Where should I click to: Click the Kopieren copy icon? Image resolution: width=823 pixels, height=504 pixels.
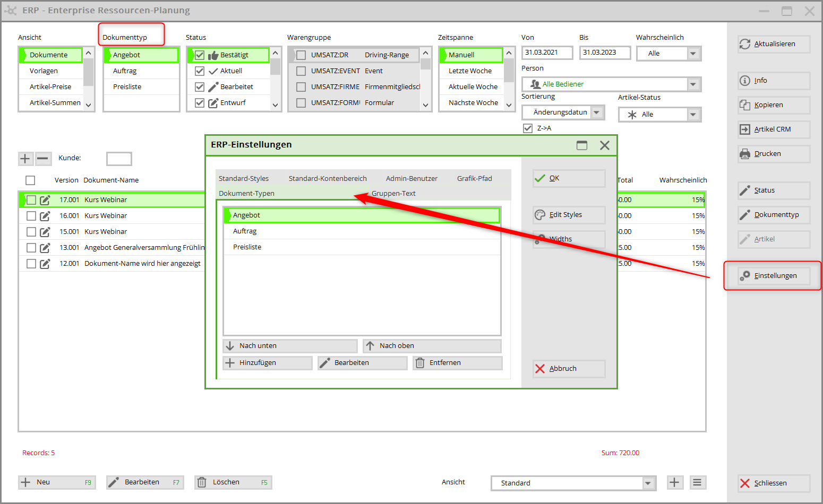[x=745, y=105]
